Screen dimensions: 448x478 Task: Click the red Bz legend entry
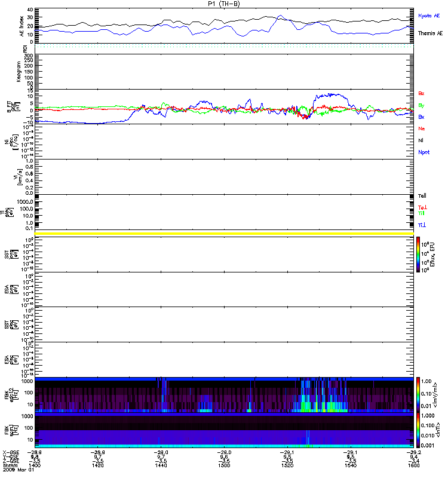421,94
